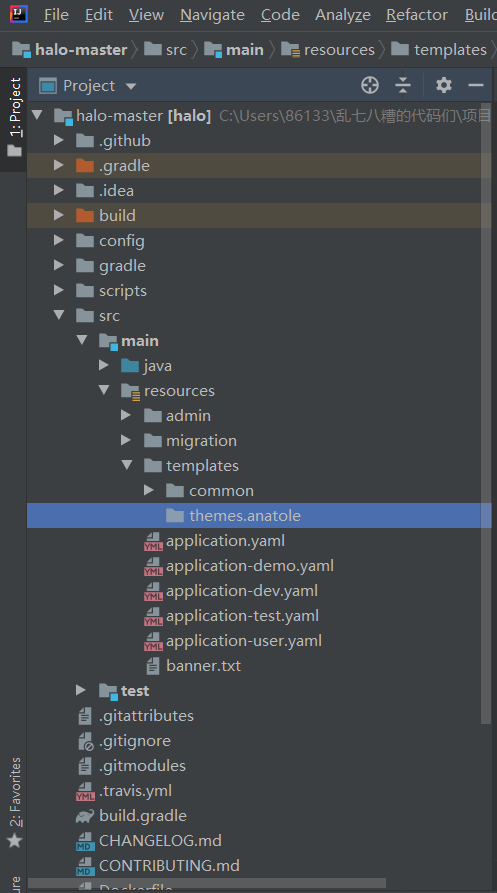Screen dimensions: 497x893
Task: Select the themes.anatole folder row
Action: click(x=259, y=515)
